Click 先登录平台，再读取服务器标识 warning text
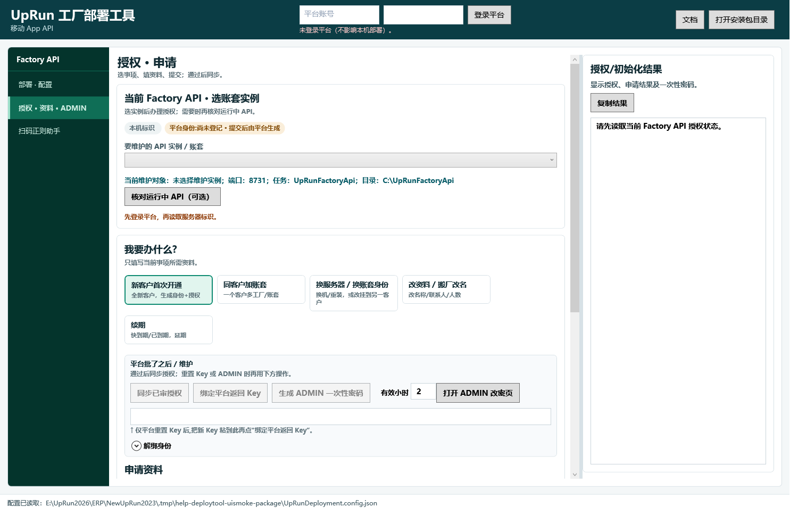798x532 pixels. [171, 217]
